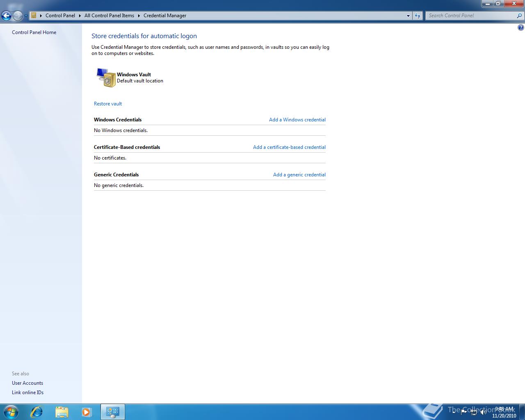The width and height of the screenshot is (525, 420).
Task: Launch Windows Media Player from taskbar
Action: pos(87,412)
